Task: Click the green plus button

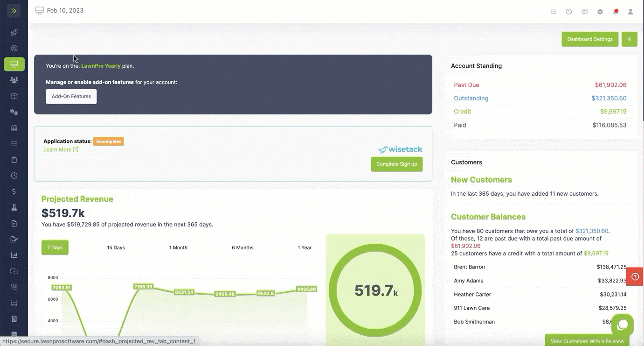Action: click(629, 39)
